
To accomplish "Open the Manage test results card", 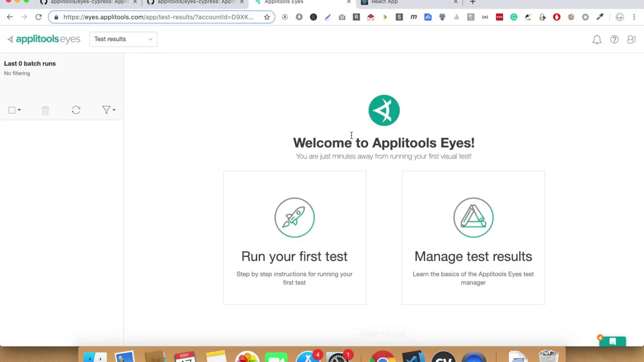I will point(473,238).
